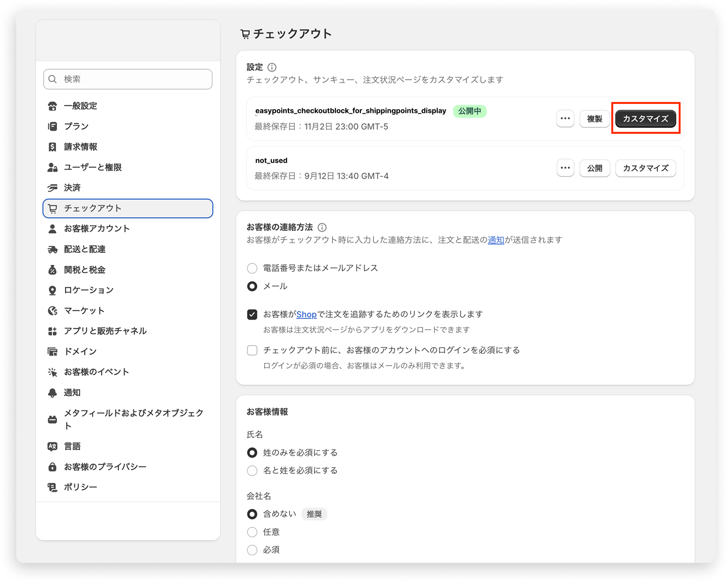Image resolution: width=728 pixels, height=582 pixels.
Task: Go to お客様アカウント settings
Action: 97,229
